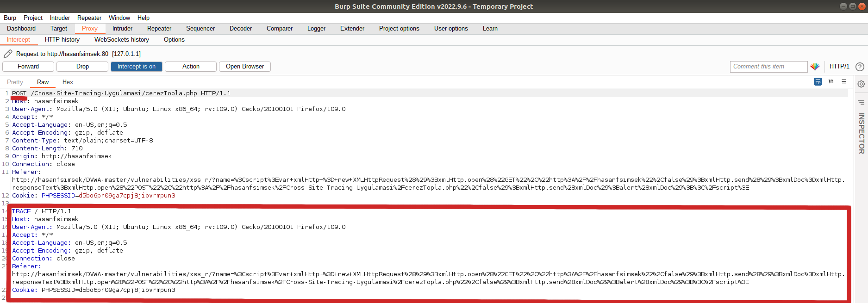Click the Inspector panel layout icon
868x303 pixels.
coord(861,102)
